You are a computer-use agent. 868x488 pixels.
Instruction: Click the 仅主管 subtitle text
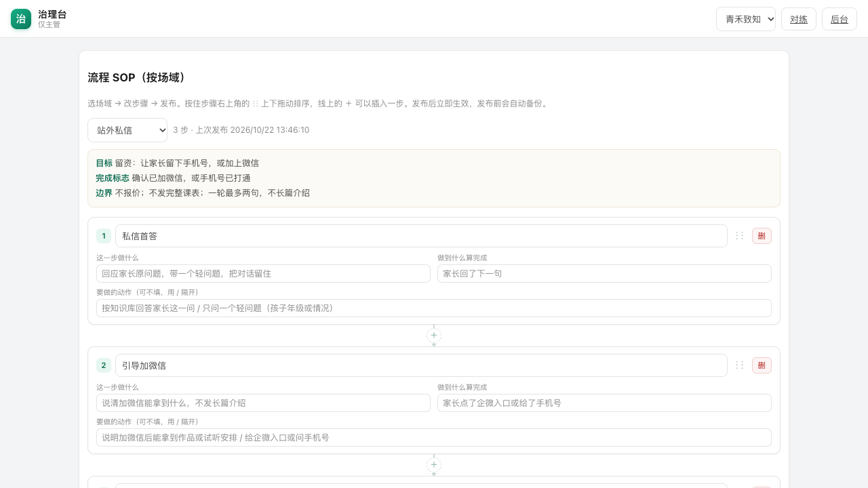pos(49,24)
